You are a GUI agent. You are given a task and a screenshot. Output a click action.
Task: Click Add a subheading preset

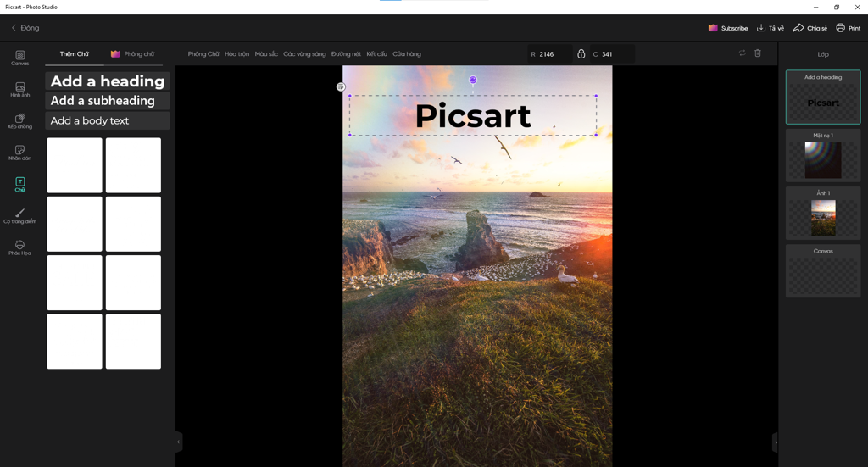108,101
